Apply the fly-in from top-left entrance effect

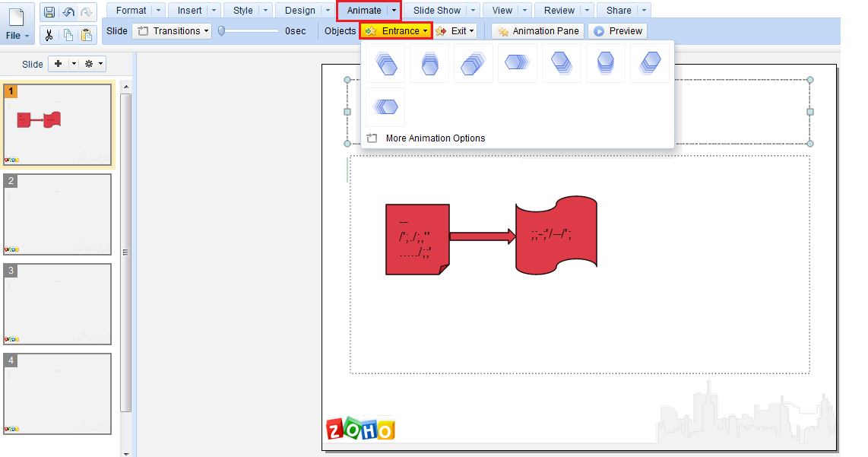point(385,63)
